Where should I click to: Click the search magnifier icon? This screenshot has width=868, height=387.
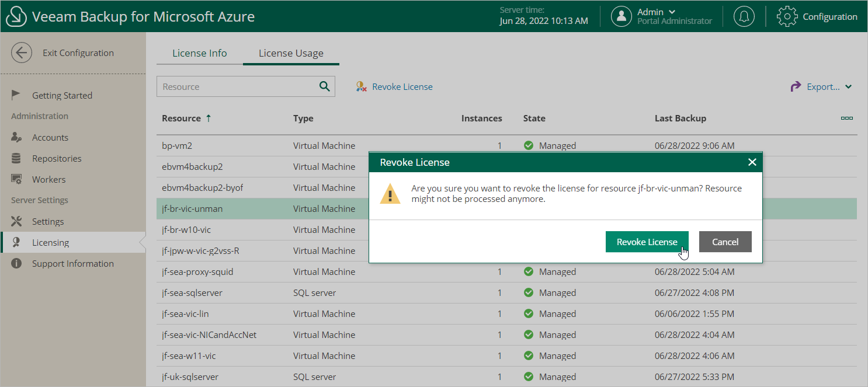coord(325,86)
